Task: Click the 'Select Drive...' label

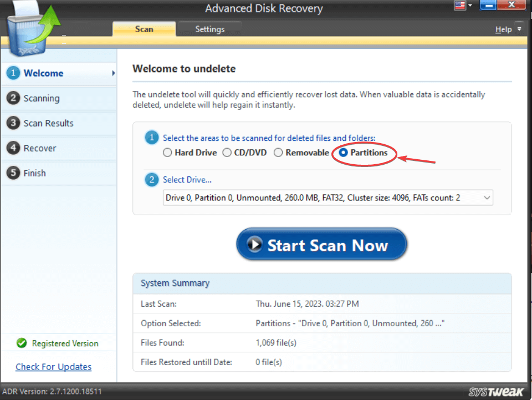Action: pos(187,180)
